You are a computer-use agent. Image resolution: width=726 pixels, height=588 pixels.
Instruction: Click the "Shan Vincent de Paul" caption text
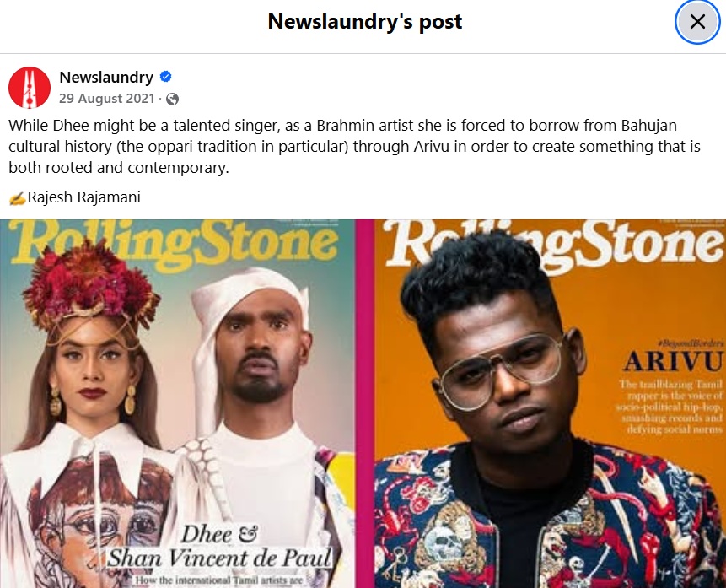[x=219, y=558]
